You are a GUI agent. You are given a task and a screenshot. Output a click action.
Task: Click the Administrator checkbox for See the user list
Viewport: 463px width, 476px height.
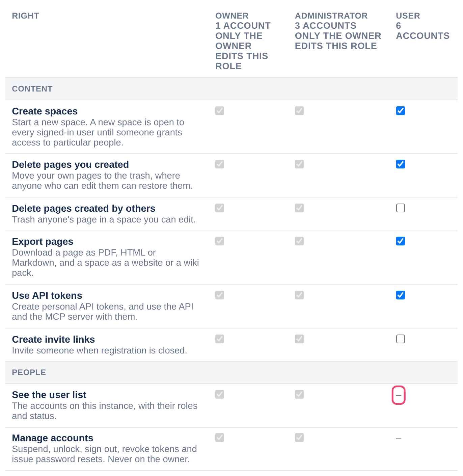(x=299, y=394)
